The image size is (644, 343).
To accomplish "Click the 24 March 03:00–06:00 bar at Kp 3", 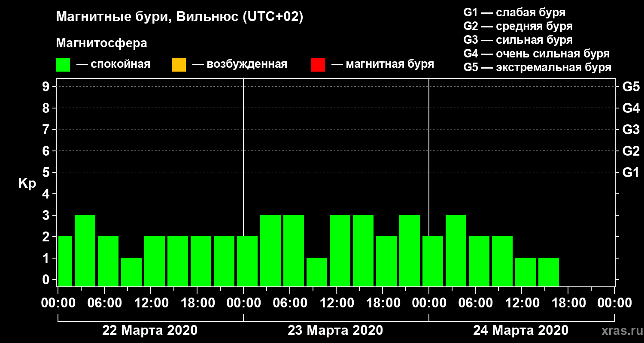I will click(456, 250).
